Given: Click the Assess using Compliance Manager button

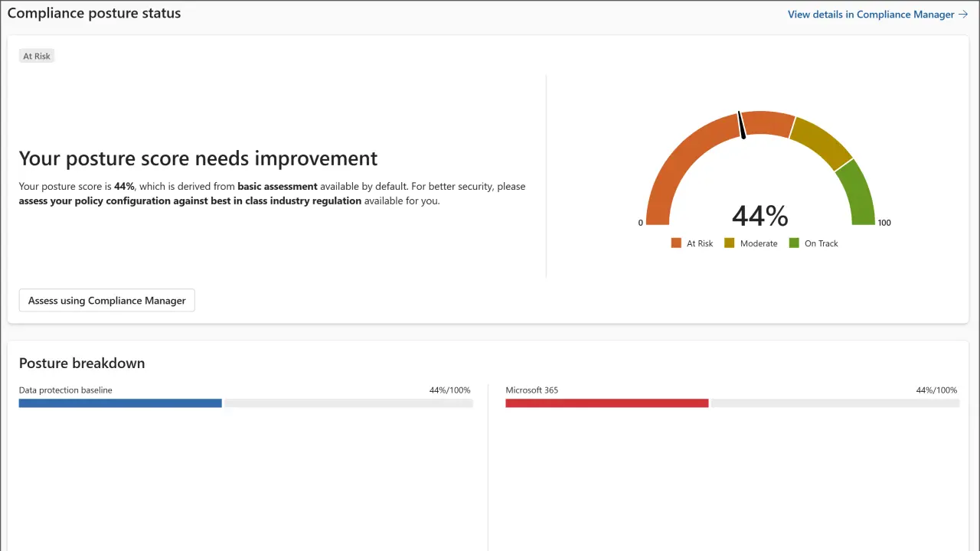Looking at the screenshot, I should 106,300.
